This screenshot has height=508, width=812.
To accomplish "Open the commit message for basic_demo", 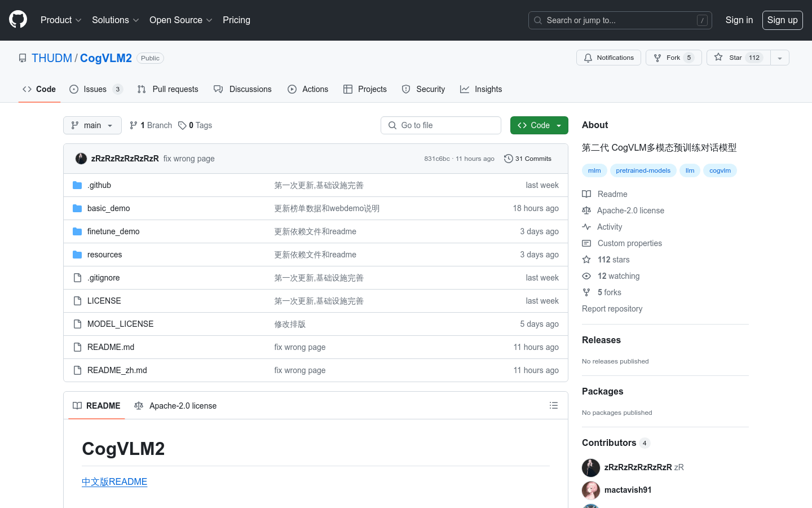I will (327, 208).
